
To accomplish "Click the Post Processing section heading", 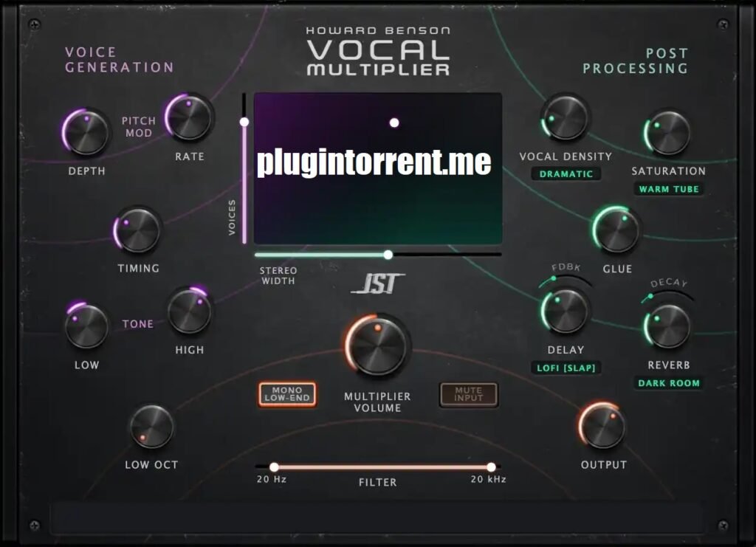I will [x=636, y=61].
